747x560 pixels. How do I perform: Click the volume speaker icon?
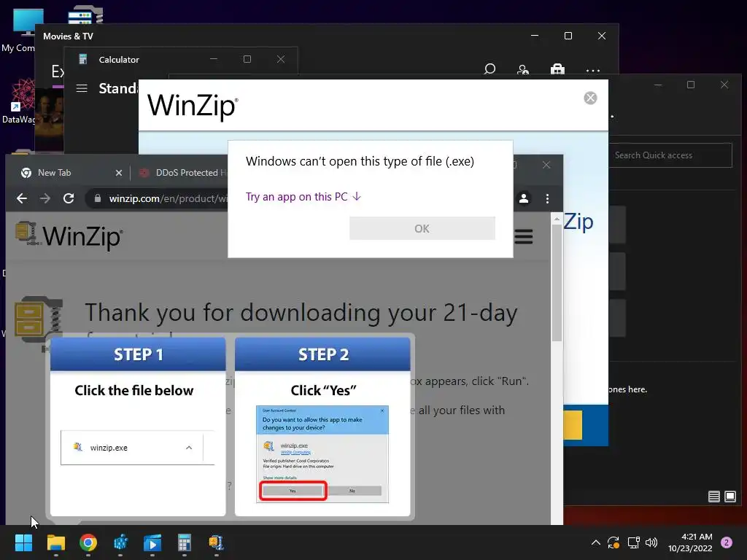tap(651, 542)
